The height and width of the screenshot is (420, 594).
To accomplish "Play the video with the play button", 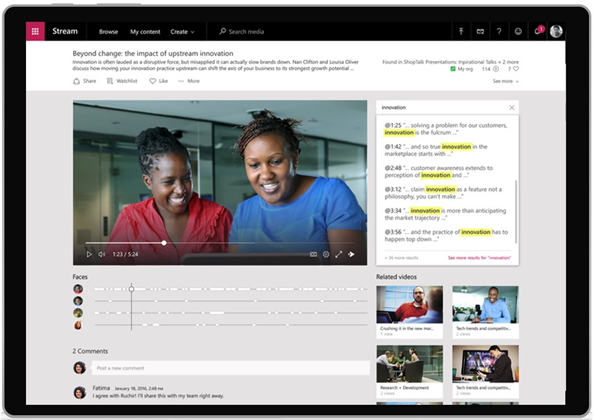I will pos(89,254).
